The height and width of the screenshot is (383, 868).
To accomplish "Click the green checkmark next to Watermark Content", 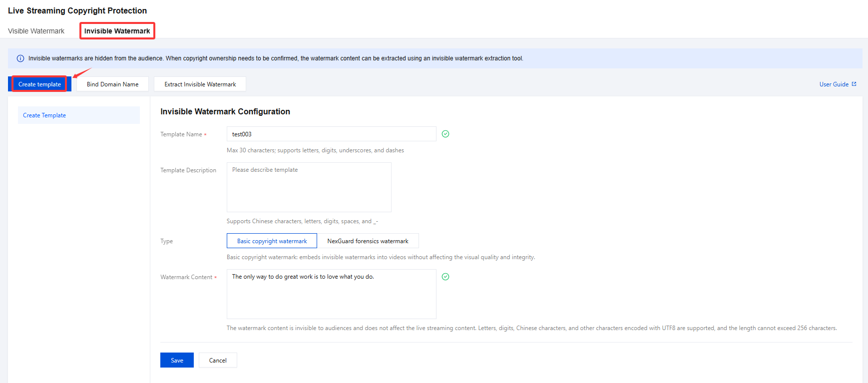I will point(445,277).
